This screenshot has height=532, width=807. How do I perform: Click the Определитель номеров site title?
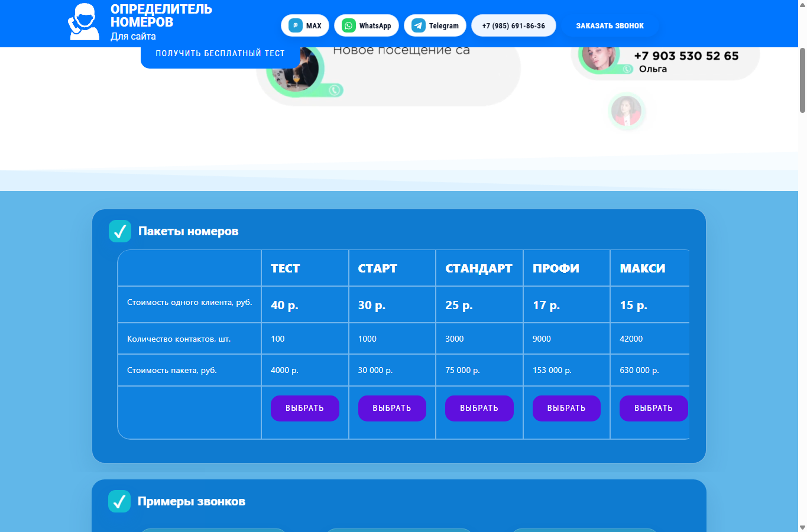click(161, 15)
